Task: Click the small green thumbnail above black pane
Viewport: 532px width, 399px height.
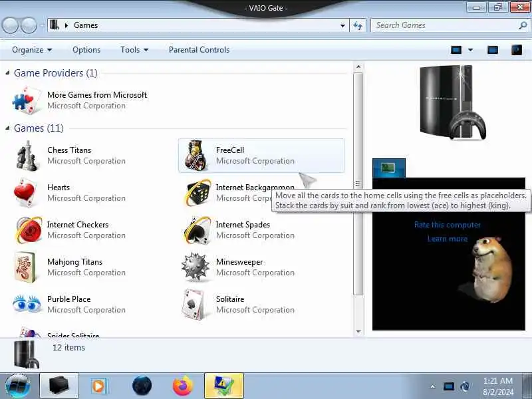Action: [389, 168]
